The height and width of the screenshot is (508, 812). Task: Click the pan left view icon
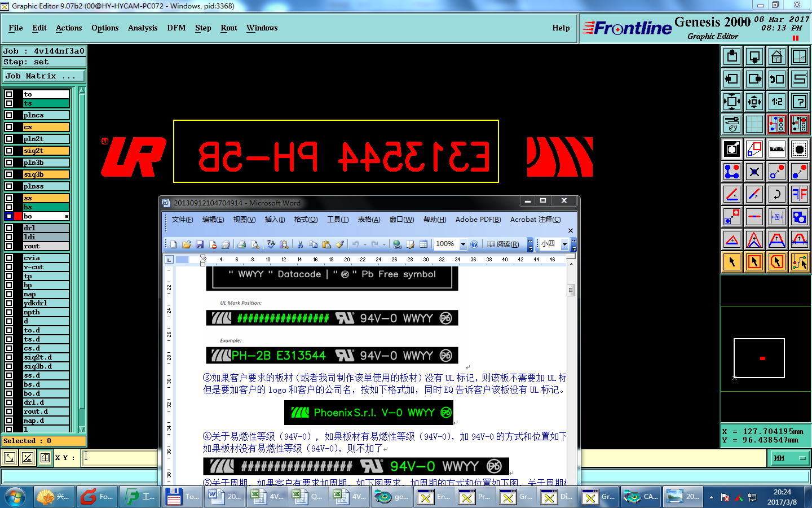point(732,79)
